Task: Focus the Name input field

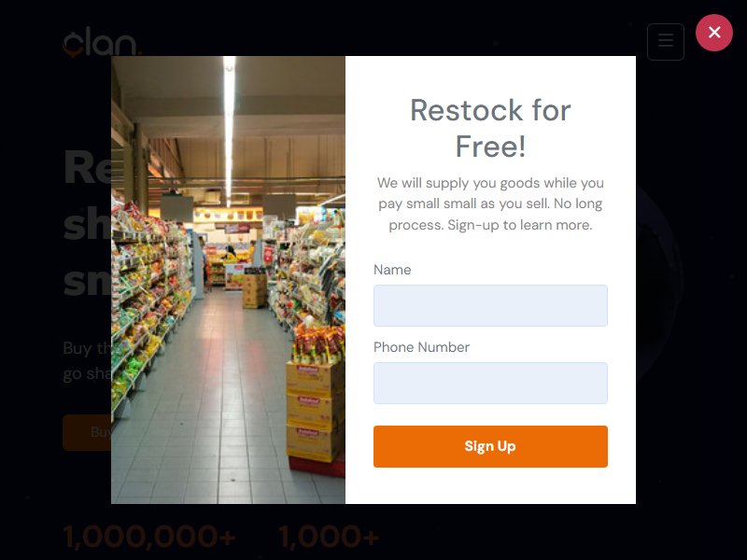Action: [x=490, y=306]
